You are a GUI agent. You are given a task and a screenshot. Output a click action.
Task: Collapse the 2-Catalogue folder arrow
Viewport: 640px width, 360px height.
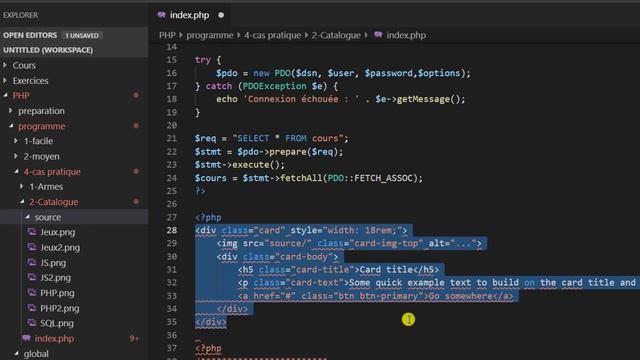[22, 202]
